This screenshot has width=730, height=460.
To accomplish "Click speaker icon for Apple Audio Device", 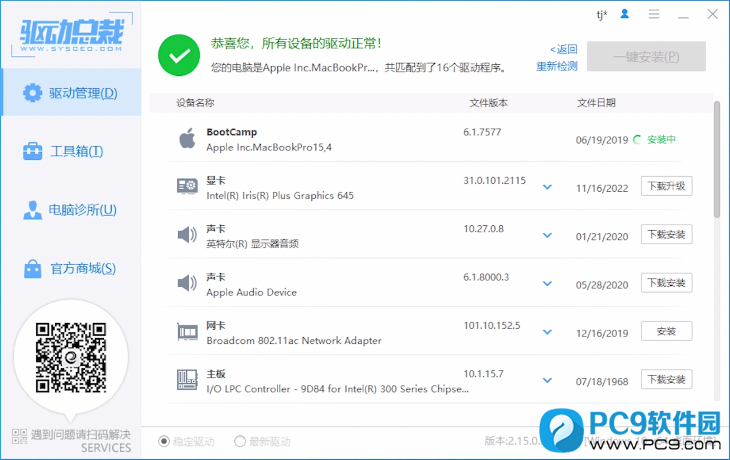I will 187,283.
